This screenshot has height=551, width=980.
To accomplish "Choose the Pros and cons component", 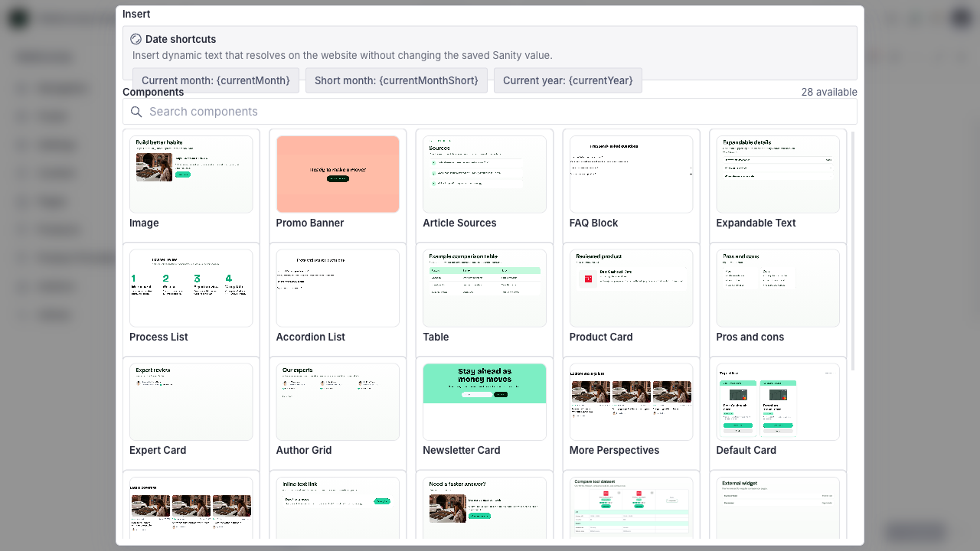I will [778, 299].
